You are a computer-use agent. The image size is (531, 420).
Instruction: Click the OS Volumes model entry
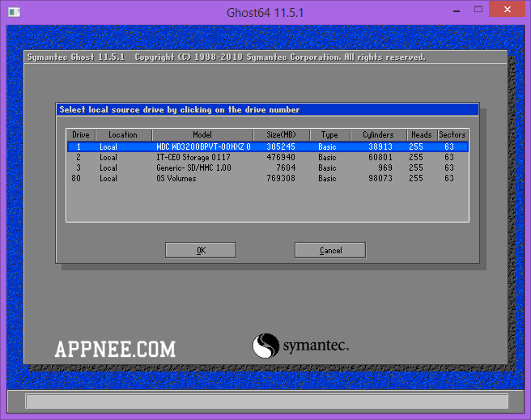176,178
